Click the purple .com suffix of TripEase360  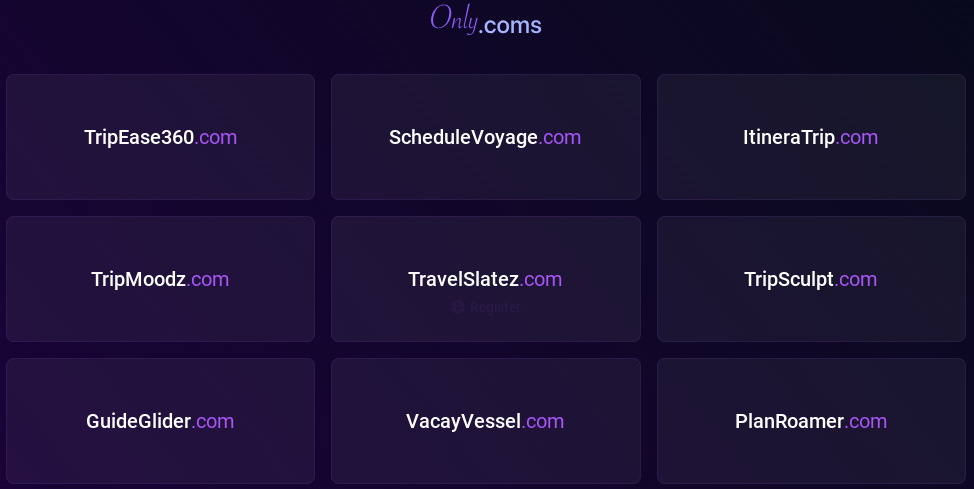click(x=216, y=137)
